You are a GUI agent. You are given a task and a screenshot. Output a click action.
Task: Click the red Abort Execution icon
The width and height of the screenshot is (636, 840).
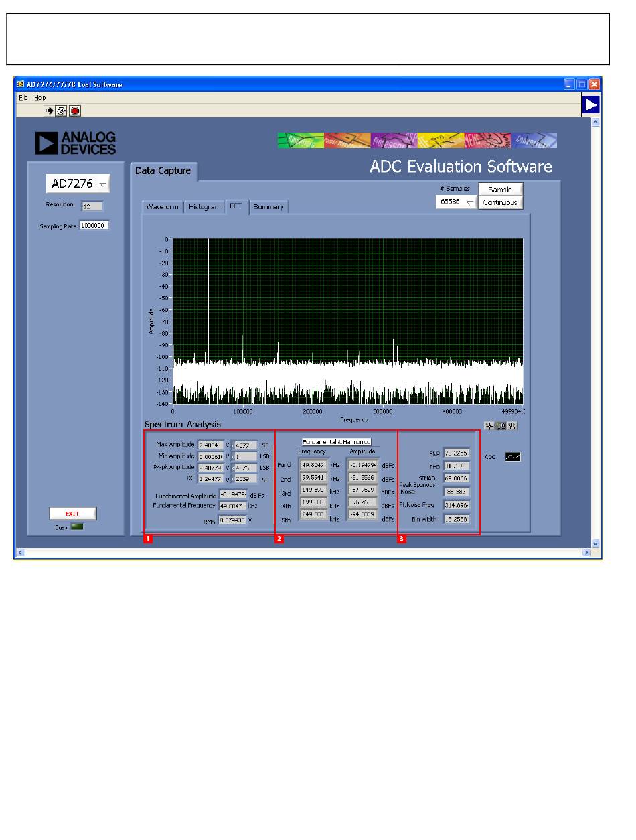[x=75, y=111]
